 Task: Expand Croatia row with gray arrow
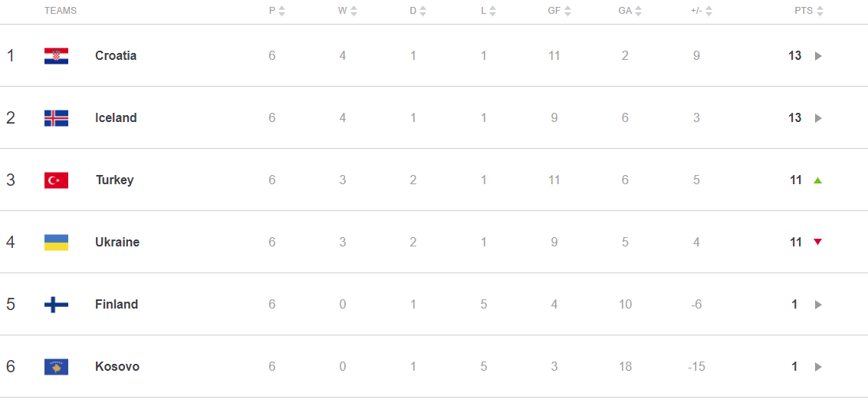click(818, 56)
